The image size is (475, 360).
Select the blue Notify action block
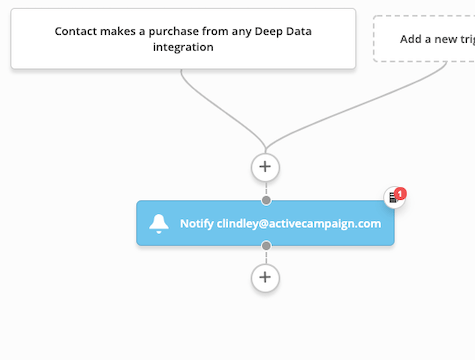coord(265,223)
